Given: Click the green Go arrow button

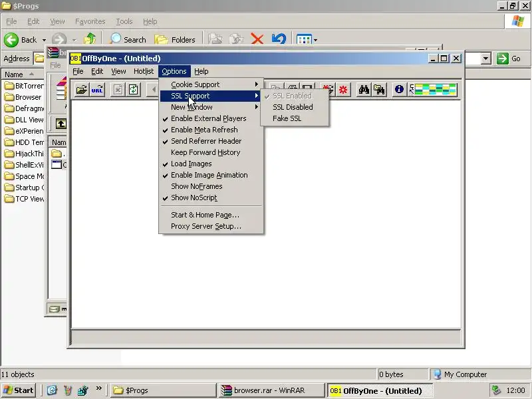Looking at the screenshot, I should click(503, 59).
